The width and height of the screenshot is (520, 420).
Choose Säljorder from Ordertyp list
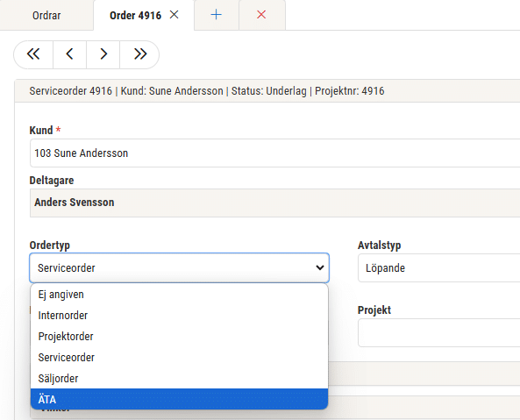click(179, 378)
